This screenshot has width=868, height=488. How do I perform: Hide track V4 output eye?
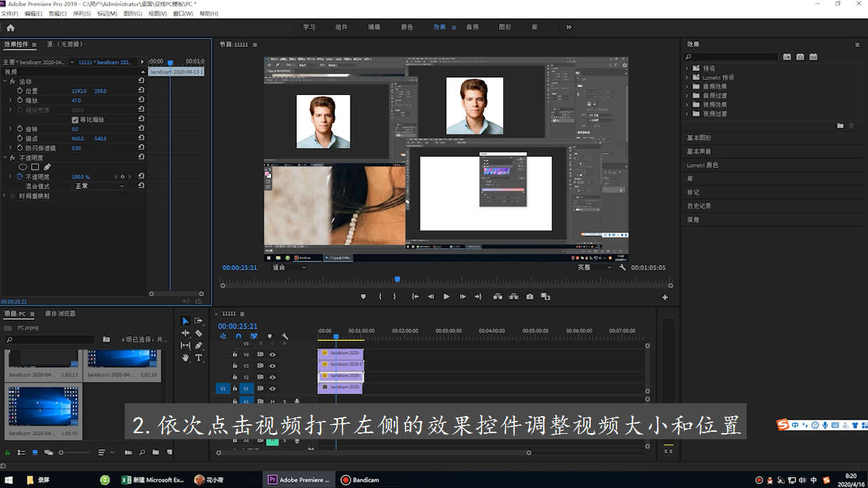tap(273, 354)
